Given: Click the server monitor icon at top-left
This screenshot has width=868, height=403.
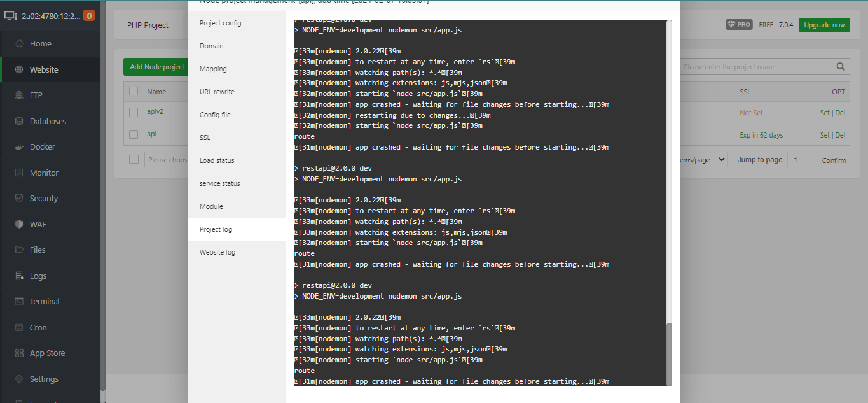Looking at the screenshot, I should coord(10,15).
